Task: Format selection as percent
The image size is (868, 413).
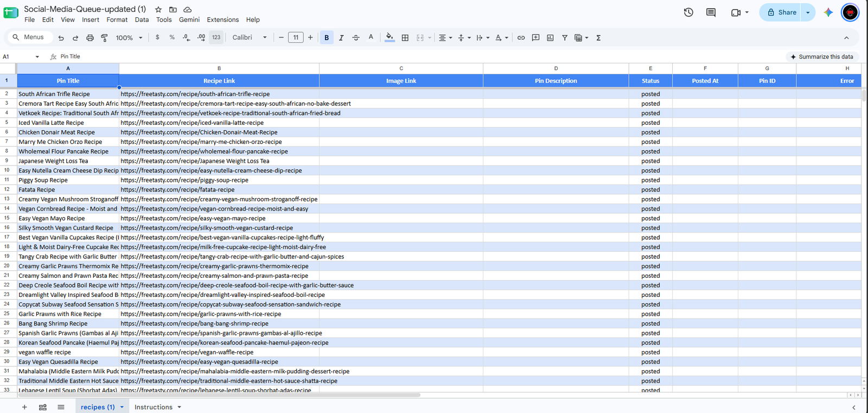Action: coord(172,37)
